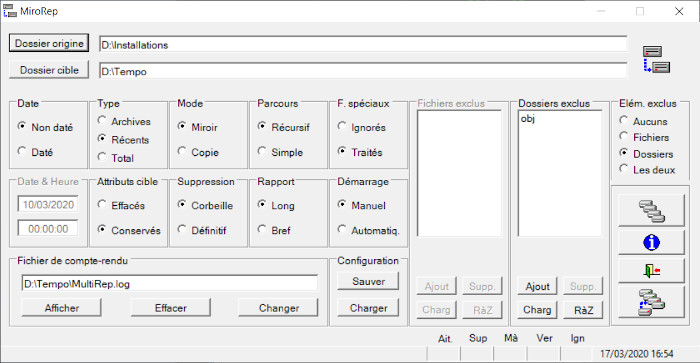Click into the target path field D:\Tempo
Viewport: 700px width, 363px height.
363,71
